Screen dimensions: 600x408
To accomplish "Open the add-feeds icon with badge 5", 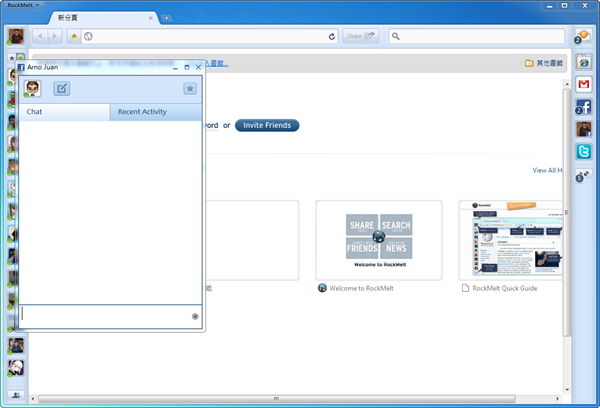I will [x=583, y=175].
